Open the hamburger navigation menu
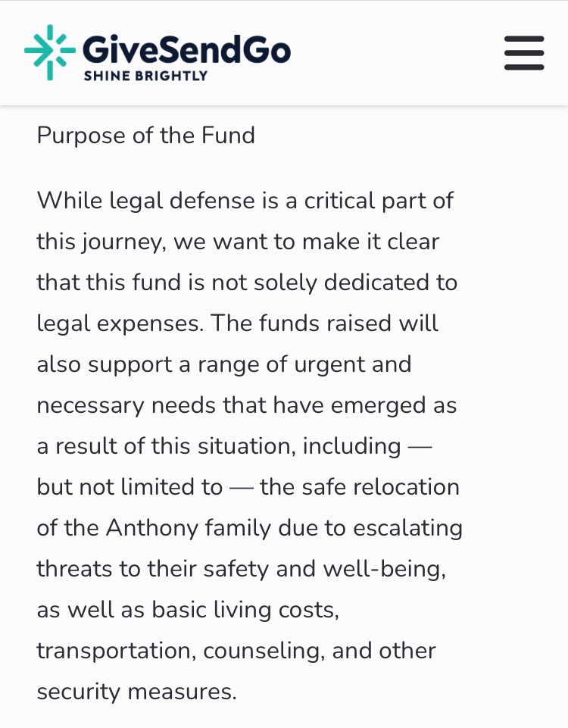This screenshot has width=568, height=728. 524,52
